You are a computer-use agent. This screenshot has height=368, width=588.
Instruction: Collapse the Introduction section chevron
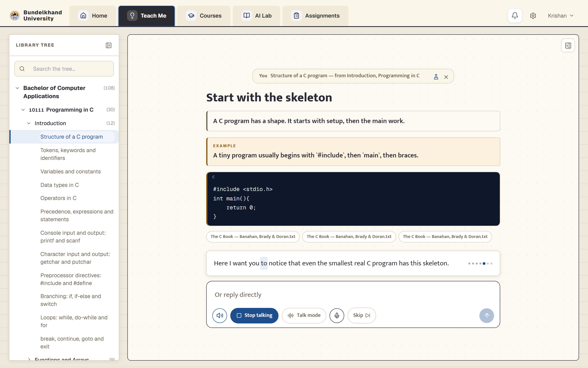29,123
